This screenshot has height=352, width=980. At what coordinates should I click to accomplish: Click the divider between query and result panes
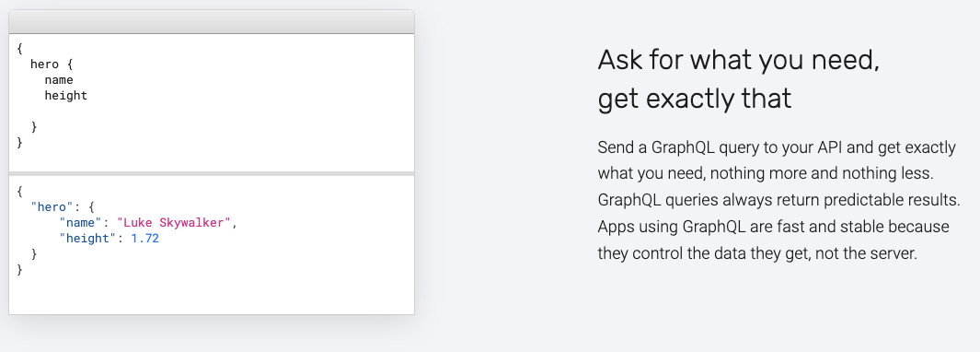point(212,173)
